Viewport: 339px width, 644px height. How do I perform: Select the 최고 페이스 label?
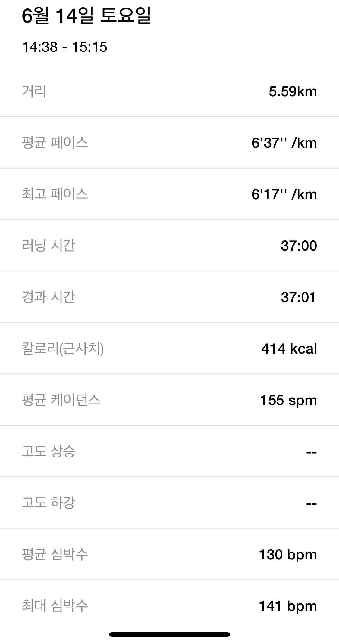point(55,194)
